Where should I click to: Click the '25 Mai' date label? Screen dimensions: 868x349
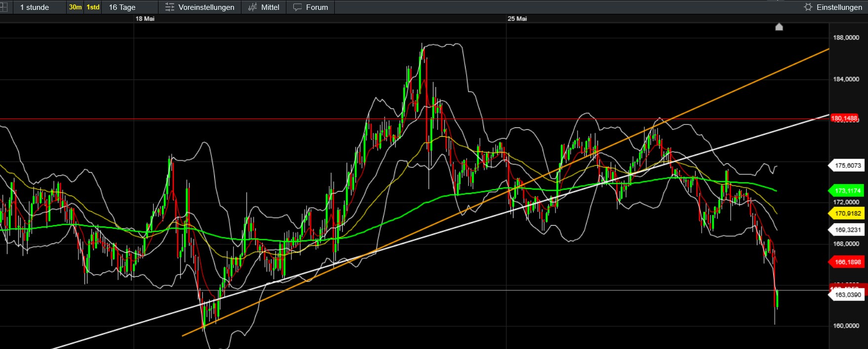(517, 19)
